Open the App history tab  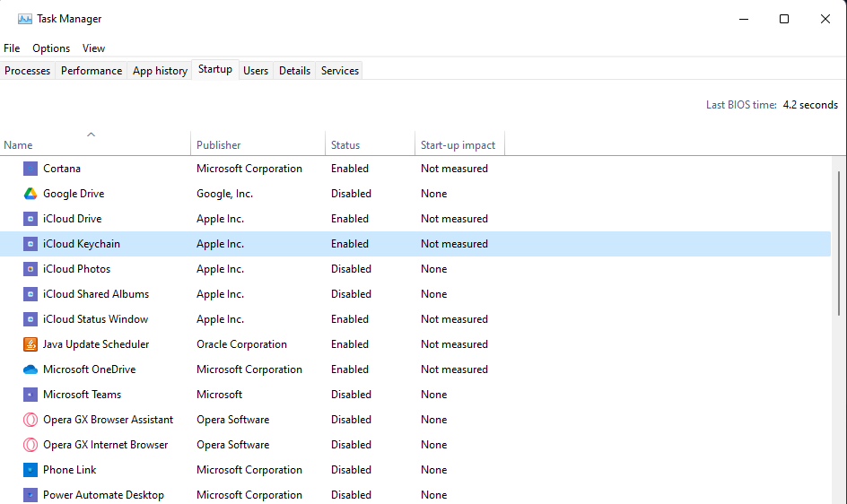pos(160,71)
